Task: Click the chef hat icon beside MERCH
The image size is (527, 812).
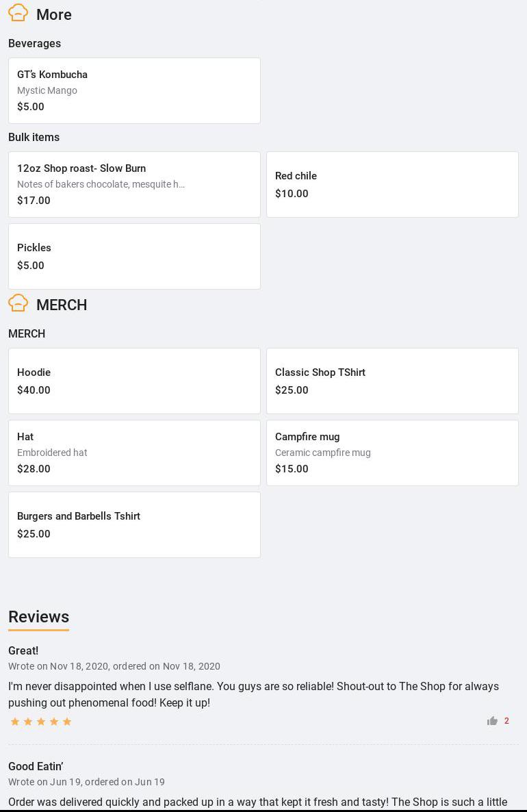Action: click(x=18, y=303)
